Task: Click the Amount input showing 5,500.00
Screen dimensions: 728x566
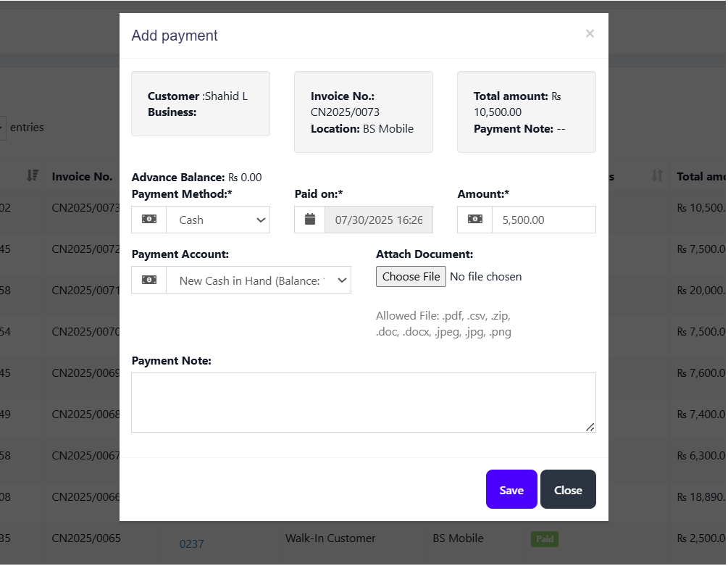Action: (x=543, y=220)
